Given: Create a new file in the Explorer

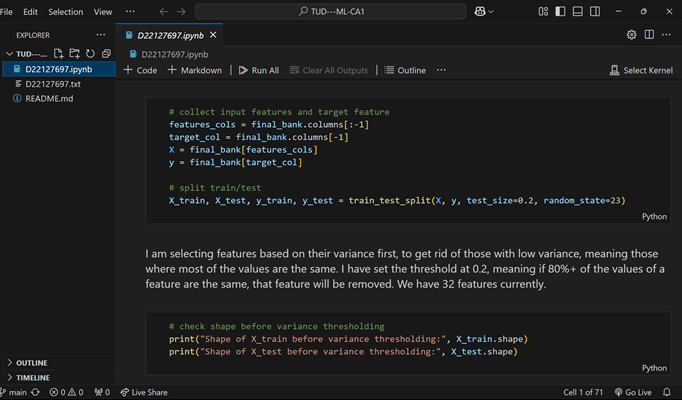Looking at the screenshot, I should 58,53.
